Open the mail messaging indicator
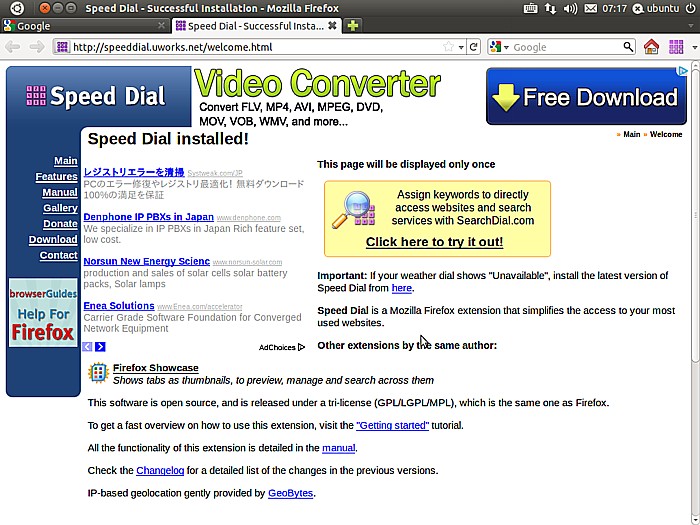700x525 pixels. (x=591, y=8)
